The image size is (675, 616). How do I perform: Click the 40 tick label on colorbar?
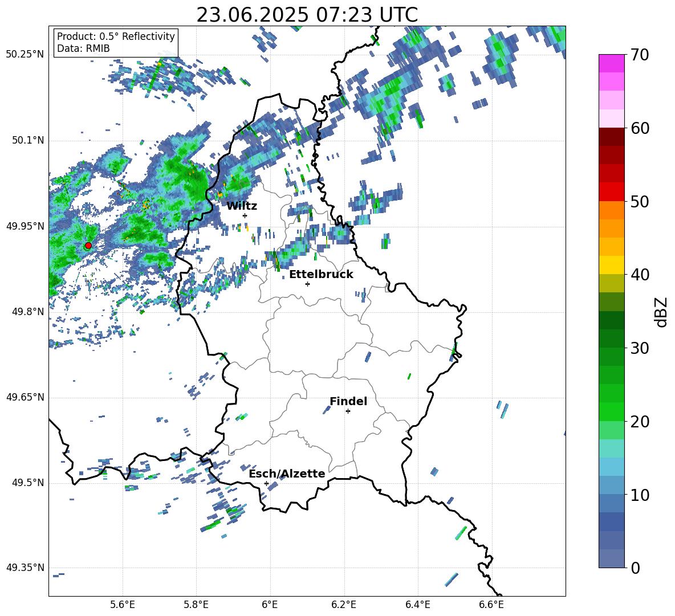[x=640, y=275]
